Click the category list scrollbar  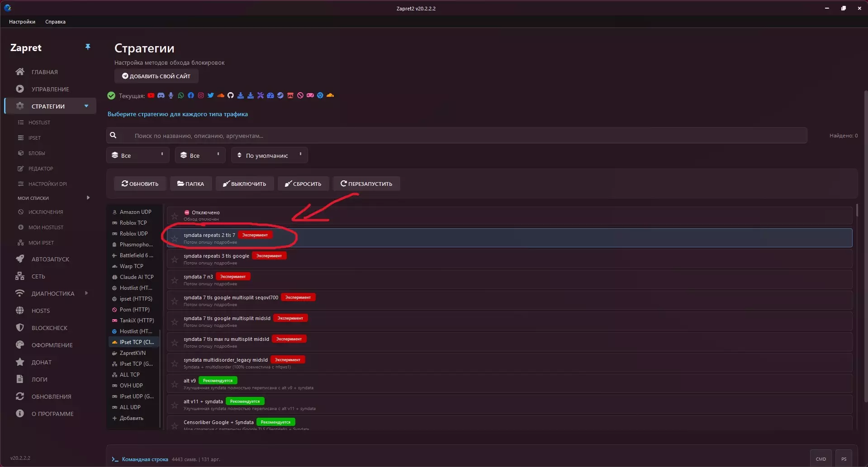point(160,377)
